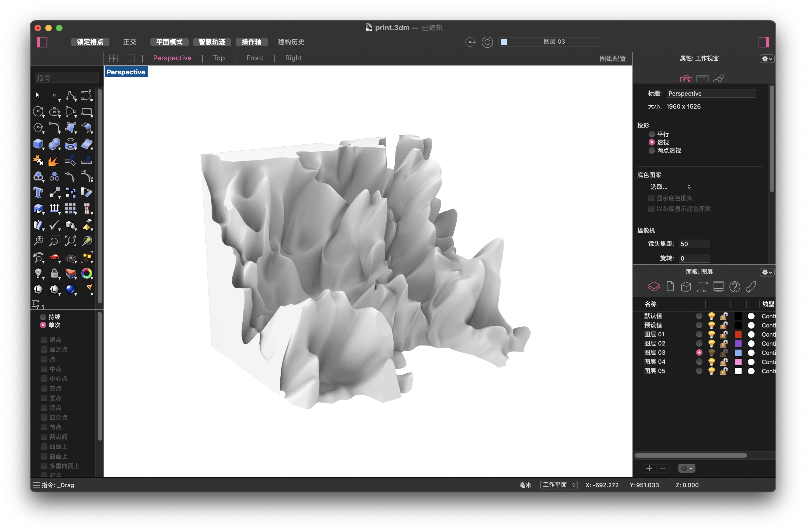
Task: Enable the 端点 osnap checkbox
Action: (44, 340)
